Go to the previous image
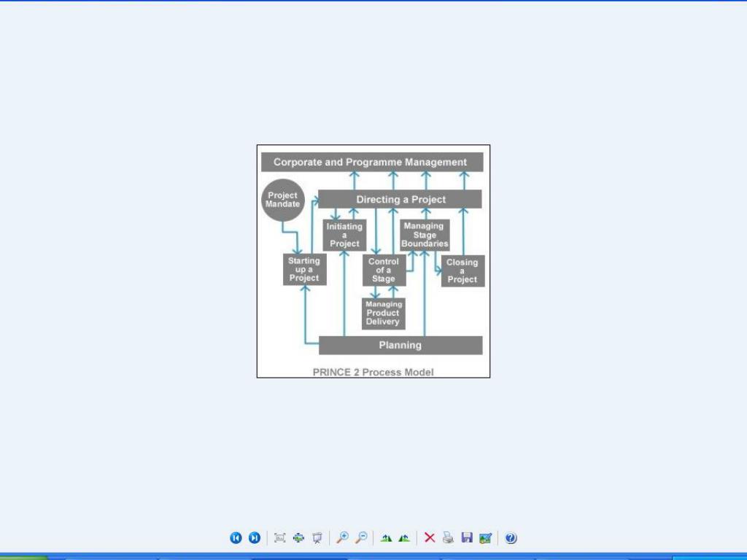 (236, 537)
